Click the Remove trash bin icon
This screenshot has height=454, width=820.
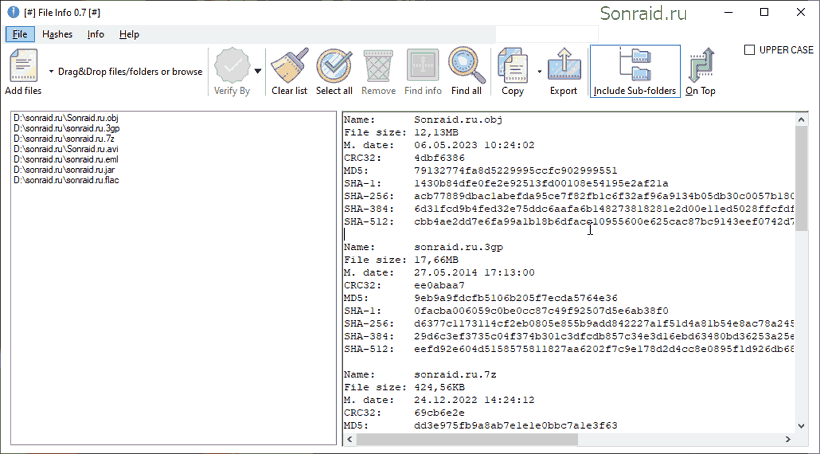click(x=379, y=66)
